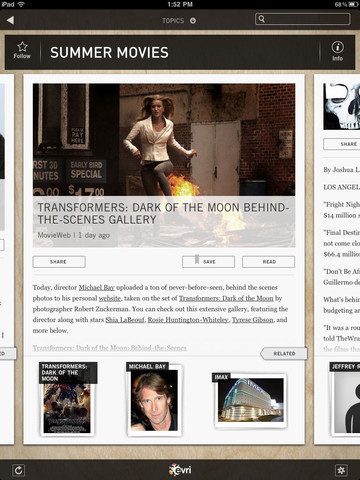360x480 pixels.
Task: Open settings gear in bottom bar
Action: point(341,470)
